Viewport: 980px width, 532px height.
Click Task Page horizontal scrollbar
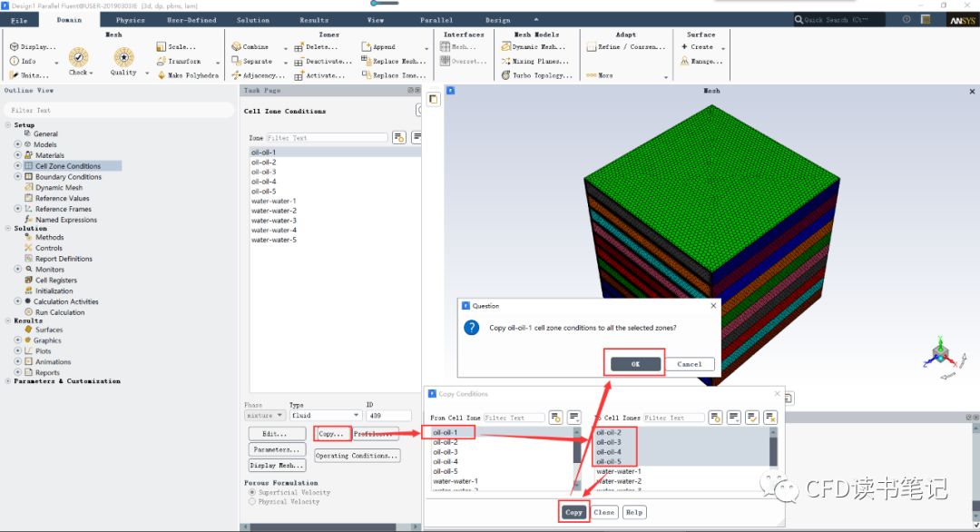coord(323,527)
